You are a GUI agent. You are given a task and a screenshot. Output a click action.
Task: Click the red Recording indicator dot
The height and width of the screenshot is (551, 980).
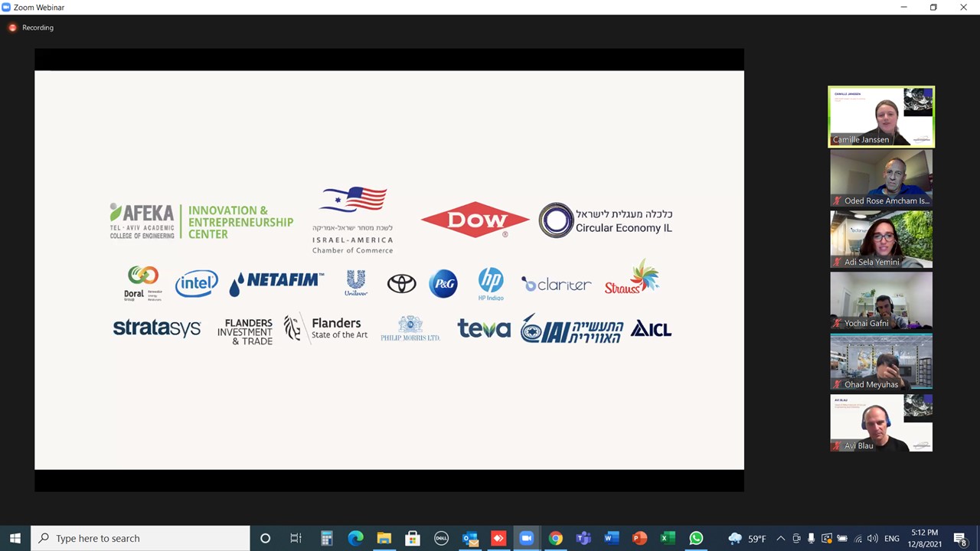tap(12, 28)
